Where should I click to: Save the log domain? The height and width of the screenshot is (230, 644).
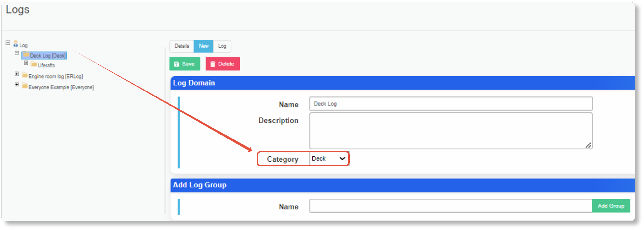tap(185, 64)
